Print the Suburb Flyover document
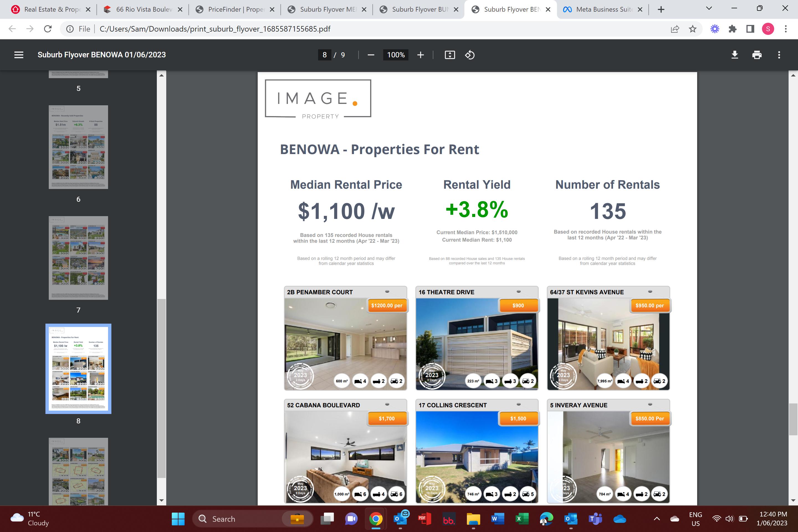 (x=757, y=55)
